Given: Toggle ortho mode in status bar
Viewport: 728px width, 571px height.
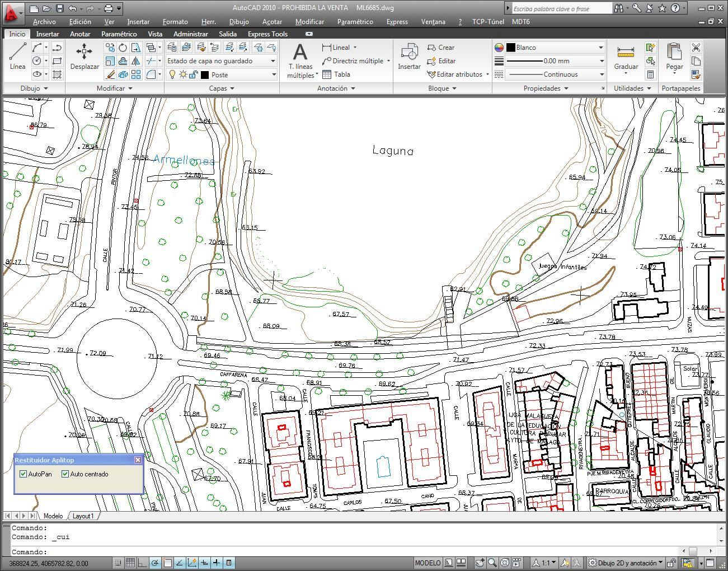Looking at the screenshot, I should click(x=143, y=563).
